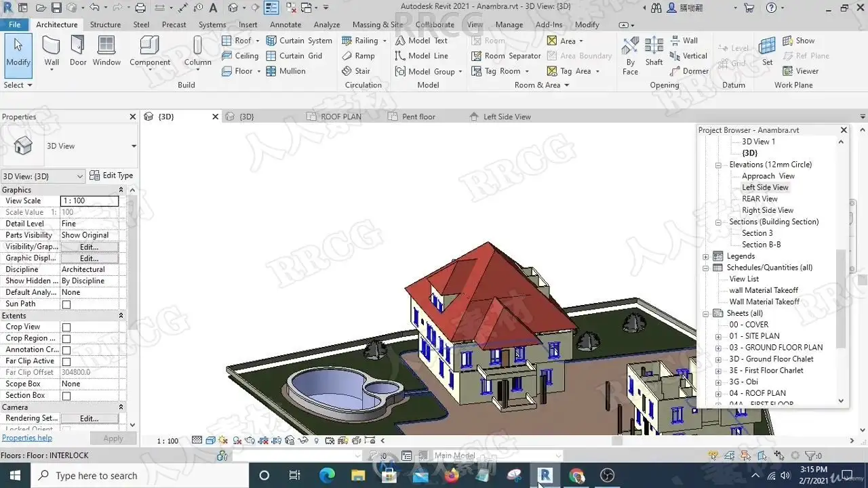Open the Massing & Site ribbon tab

click(x=378, y=24)
